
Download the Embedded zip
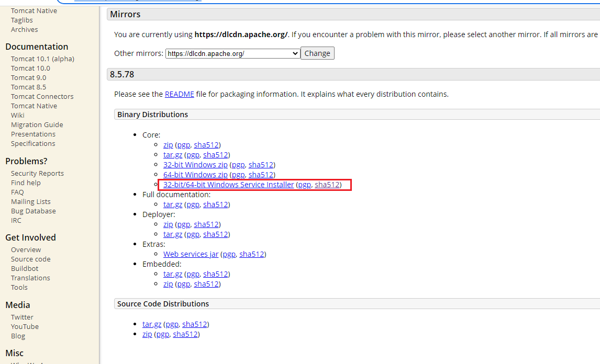click(168, 284)
